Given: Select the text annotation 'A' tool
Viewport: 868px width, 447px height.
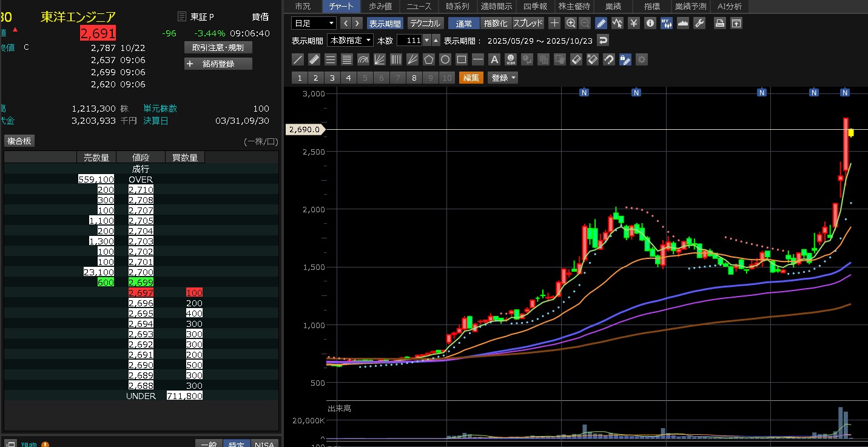Looking at the screenshot, I should click(x=494, y=59).
